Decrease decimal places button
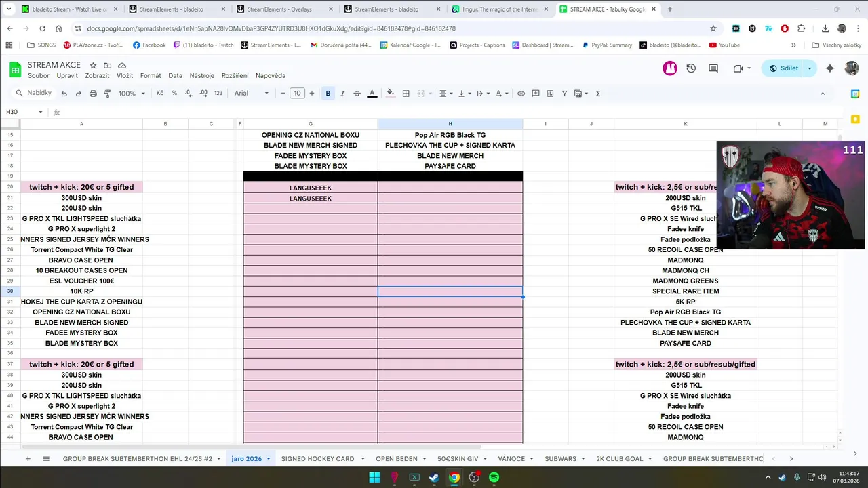Screen dimensions: 868x488 click(189, 94)
